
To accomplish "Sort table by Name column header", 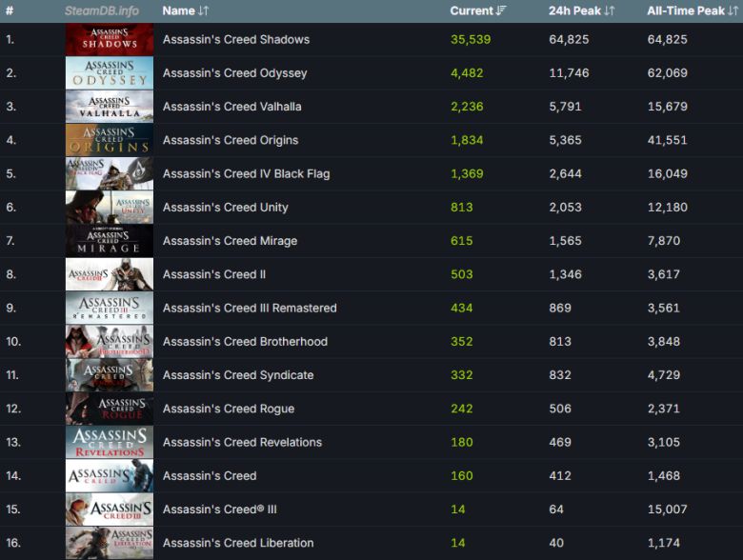I will click(x=185, y=10).
